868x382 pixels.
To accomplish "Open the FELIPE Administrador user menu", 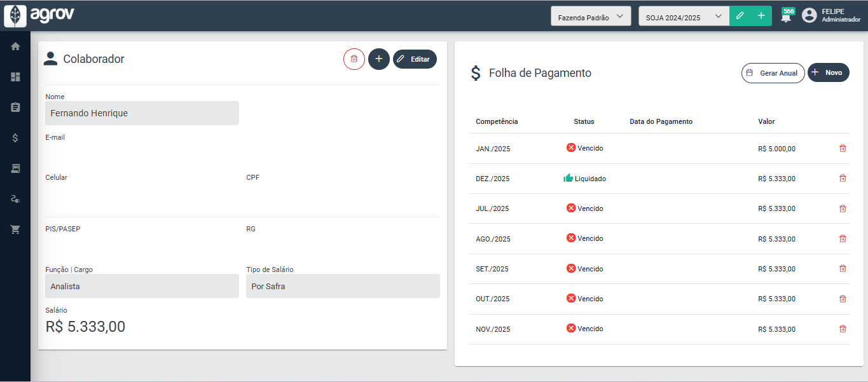I will pyautogui.click(x=831, y=16).
